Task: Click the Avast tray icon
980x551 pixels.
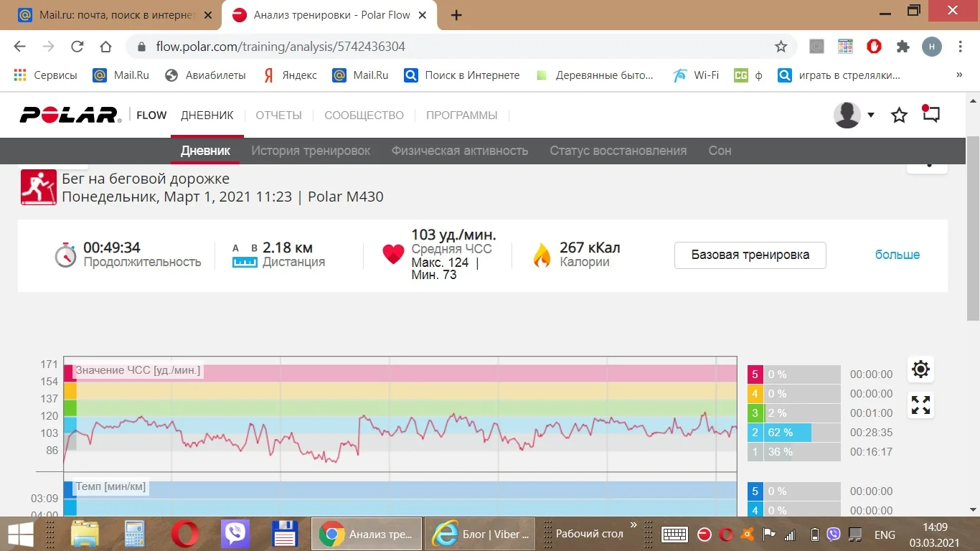Action: pos(747,534)
